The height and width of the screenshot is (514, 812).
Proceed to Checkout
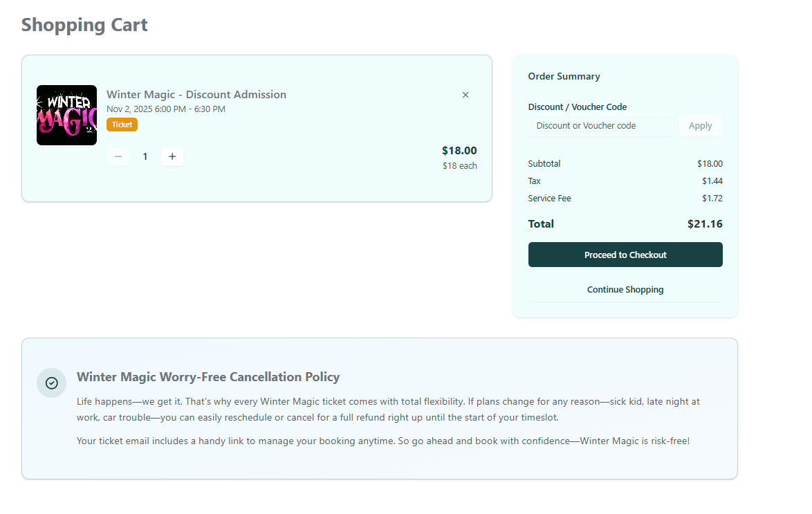(625, 255)
